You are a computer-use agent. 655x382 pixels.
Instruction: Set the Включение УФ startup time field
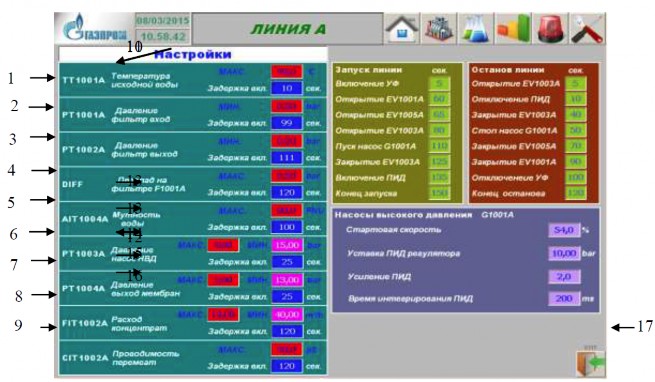click(439, 84)
